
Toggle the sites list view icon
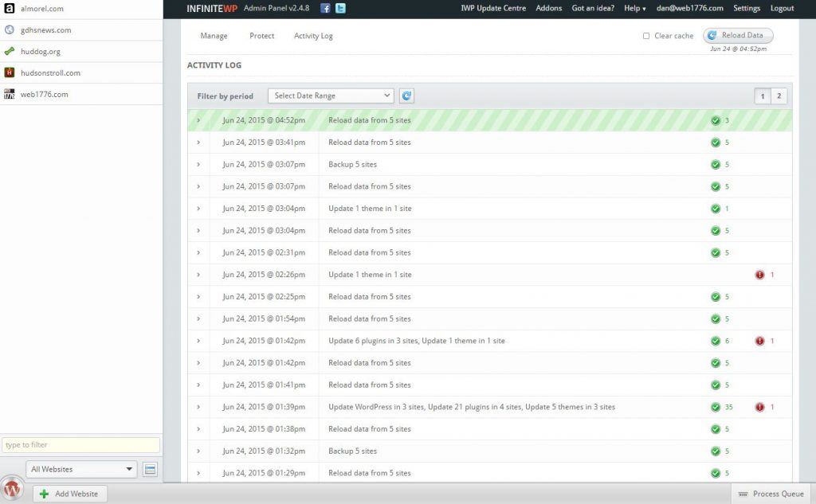(x=150, y=470)
